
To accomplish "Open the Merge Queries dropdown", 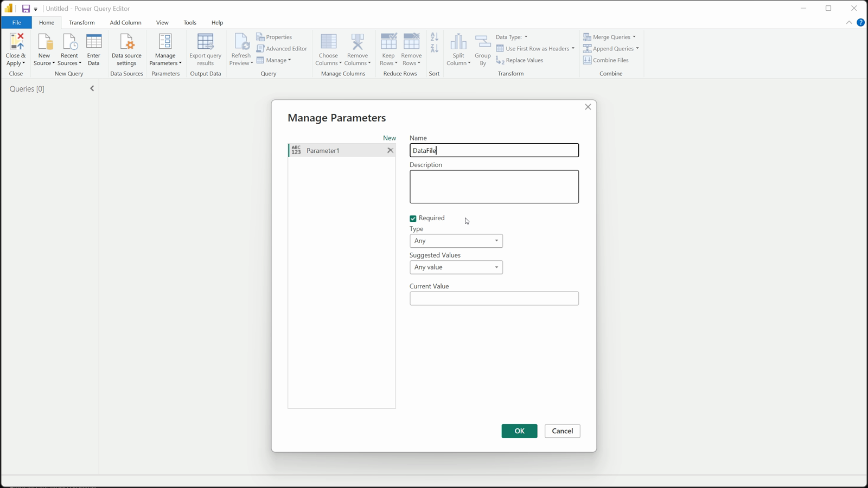I will point(609,37).
